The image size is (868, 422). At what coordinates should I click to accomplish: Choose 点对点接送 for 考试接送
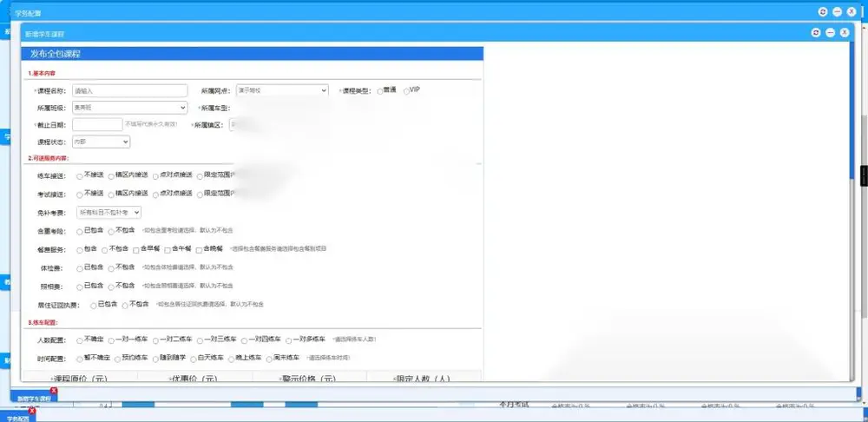155,195
